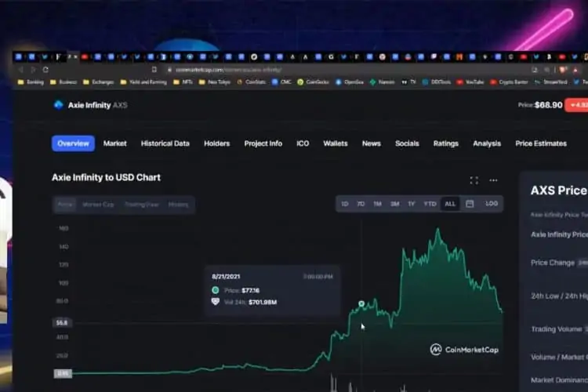Open the calendar date range picker

point(470,204)
